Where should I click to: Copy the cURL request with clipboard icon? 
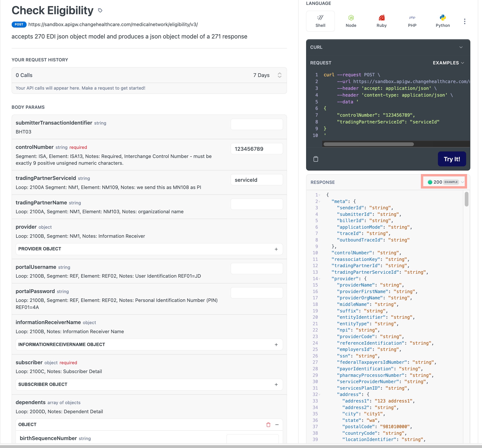tap(315, 159)
